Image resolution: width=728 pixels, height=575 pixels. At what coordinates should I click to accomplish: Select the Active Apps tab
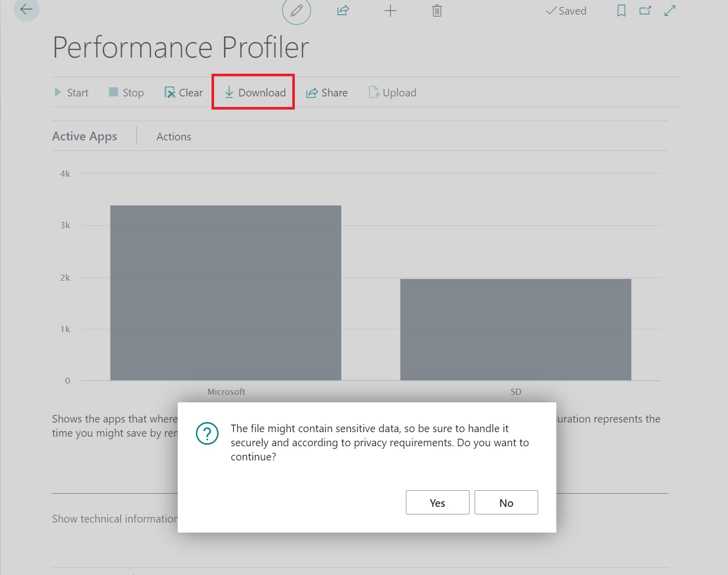tap(84, 136)
